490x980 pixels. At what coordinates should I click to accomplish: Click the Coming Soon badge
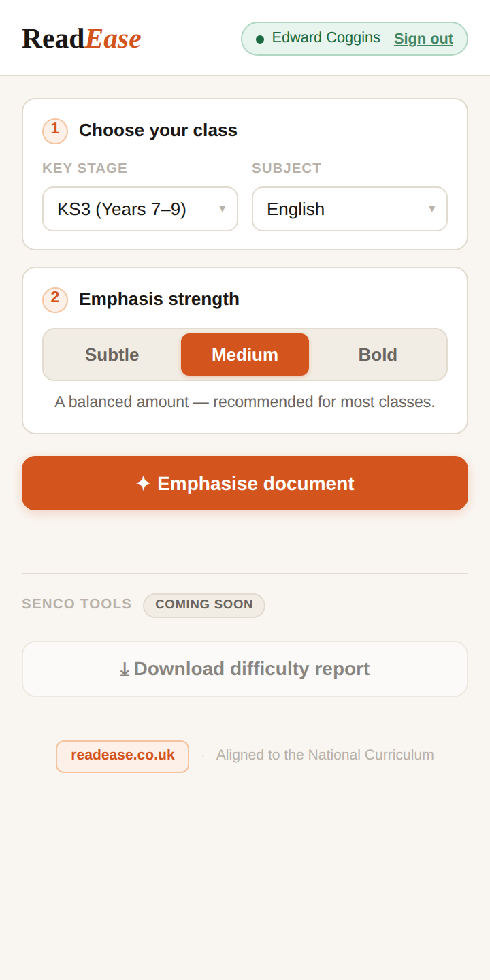pyautogui.click(x=204, y=605)
